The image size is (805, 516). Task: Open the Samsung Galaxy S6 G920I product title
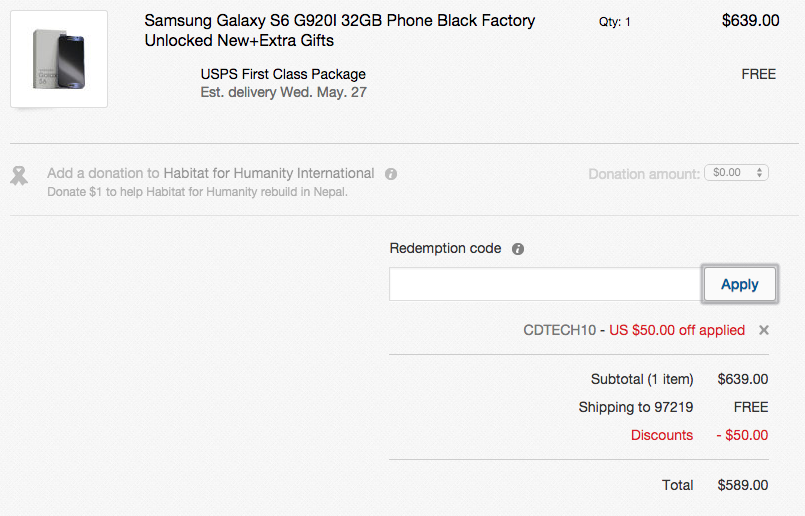point(340,30)
